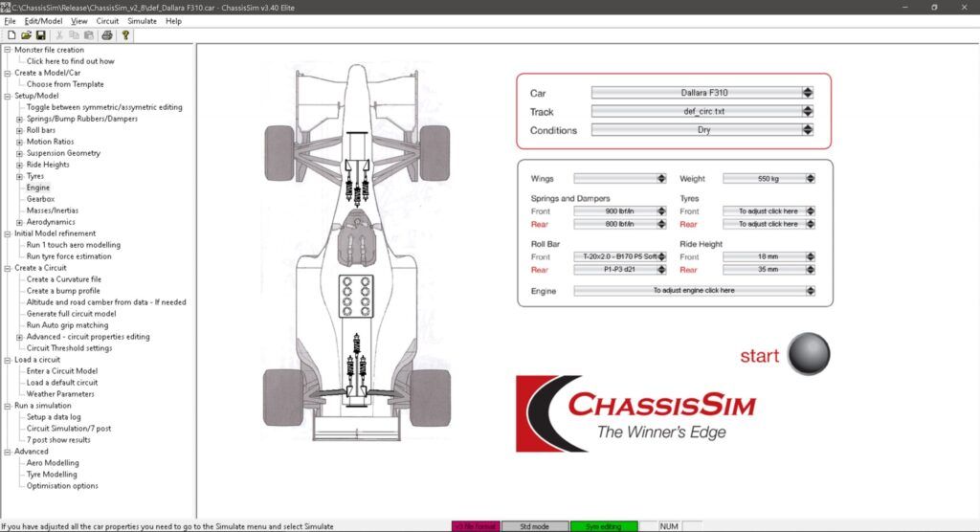Collapse the Setup/Model tree section

point(8,96)
